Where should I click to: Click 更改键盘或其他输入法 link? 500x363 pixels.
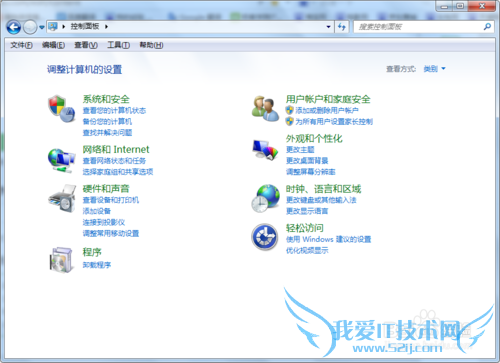(x=321, y=200)
